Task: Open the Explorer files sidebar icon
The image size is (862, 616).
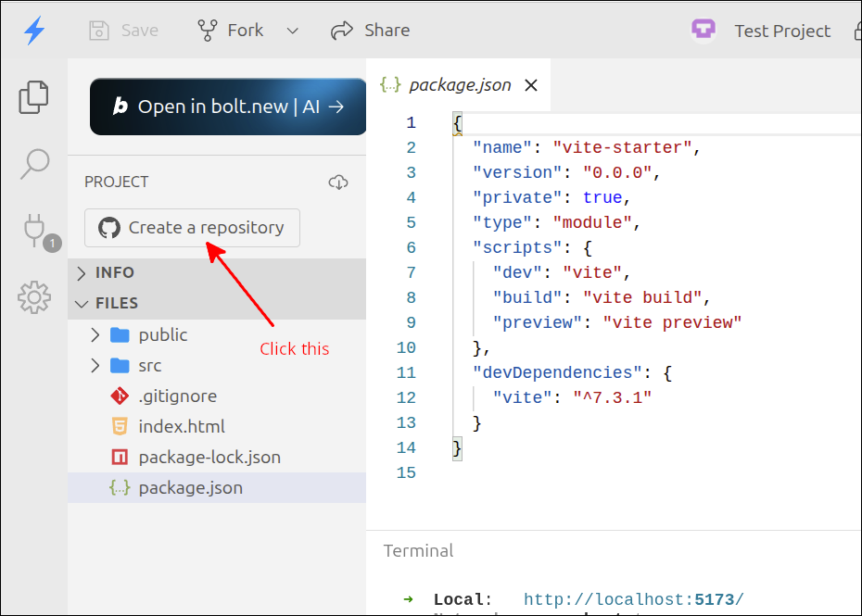Action: pos(34,97)
